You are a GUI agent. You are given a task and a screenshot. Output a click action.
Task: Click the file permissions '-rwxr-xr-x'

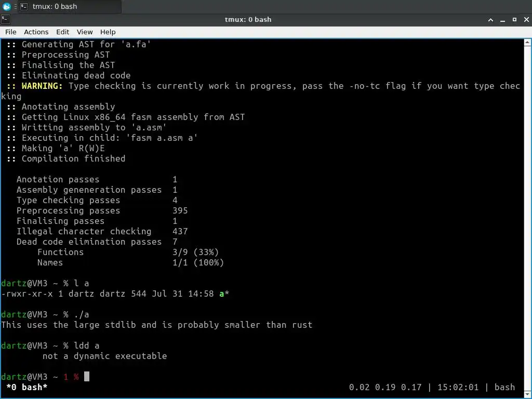coord(27,294)
